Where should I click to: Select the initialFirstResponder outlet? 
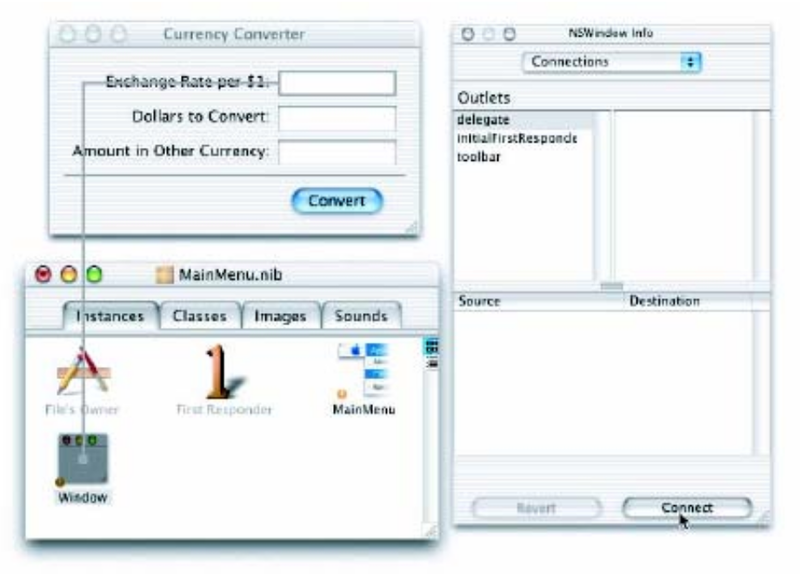click(x=516, y=138)
